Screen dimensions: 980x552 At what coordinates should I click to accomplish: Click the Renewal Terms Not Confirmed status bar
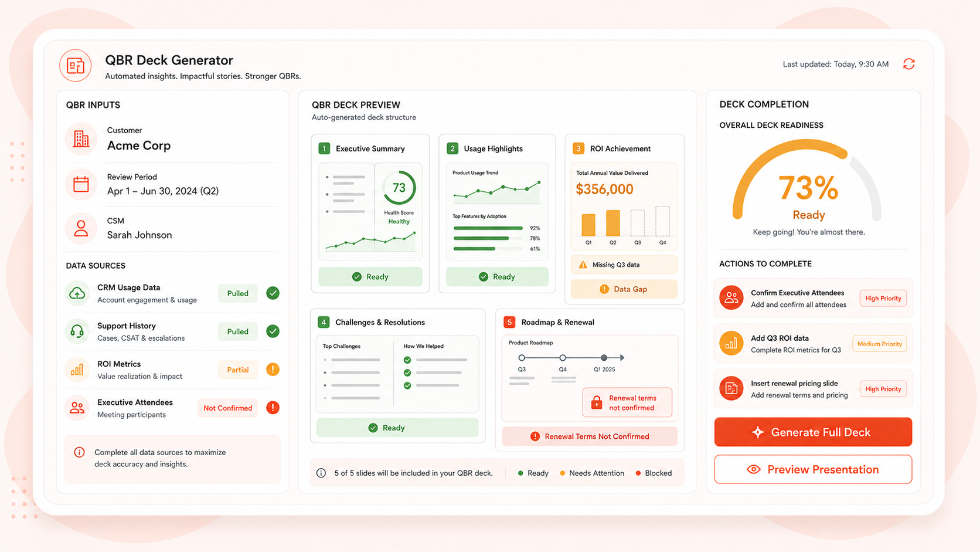click(590, 436)
